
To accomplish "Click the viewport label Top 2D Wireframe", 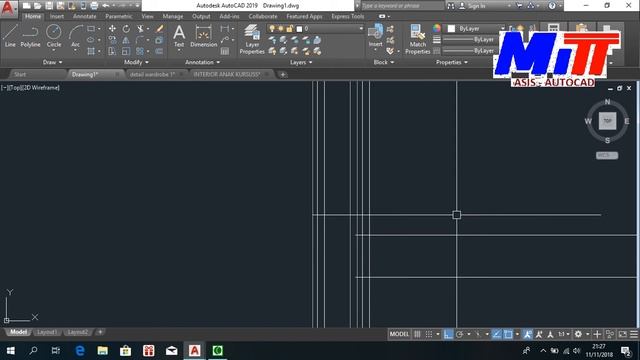I will point(31,87).
